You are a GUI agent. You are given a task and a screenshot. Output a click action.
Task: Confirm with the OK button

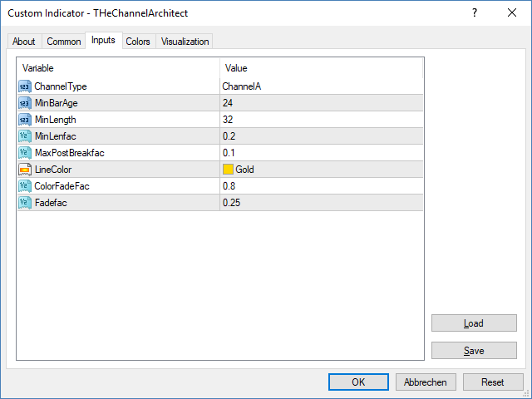coord(358,382)
